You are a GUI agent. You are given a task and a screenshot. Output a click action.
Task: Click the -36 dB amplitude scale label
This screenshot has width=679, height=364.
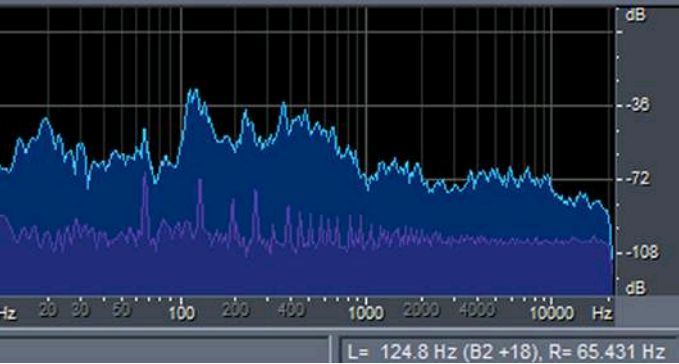(x=638, y=105)
